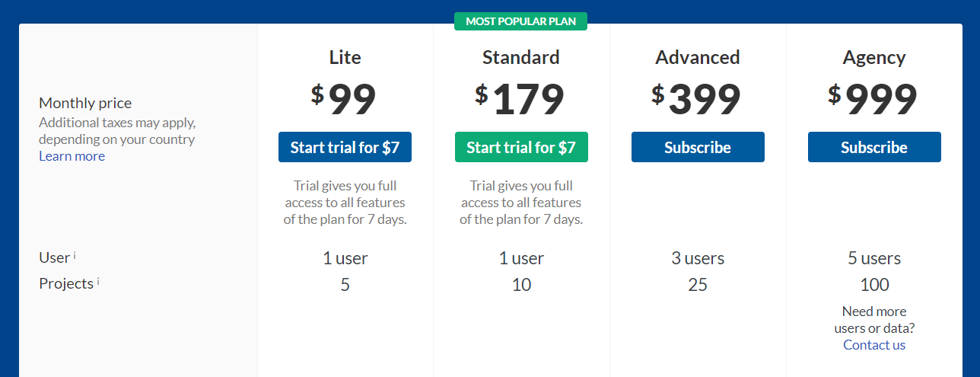Subscribe to the Advanced plan
Screen dimensions: 980x377
point(698,147)
